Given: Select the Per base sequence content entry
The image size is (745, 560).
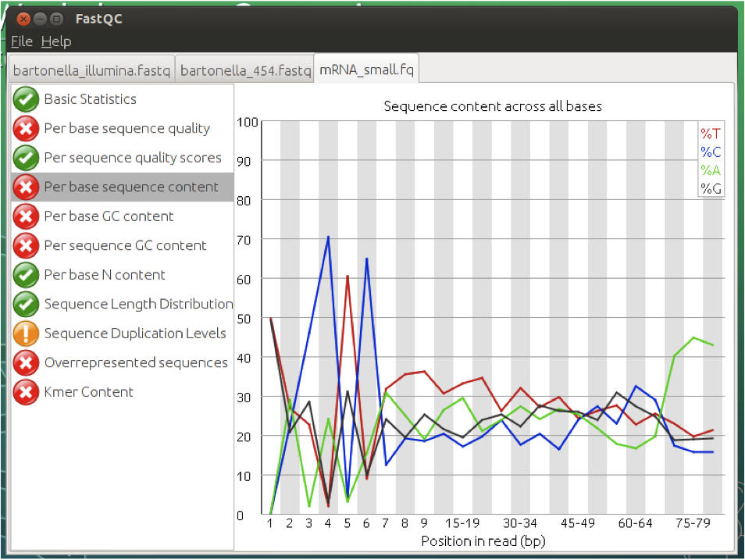Looking at the screenshot, I should coord(123,187).
